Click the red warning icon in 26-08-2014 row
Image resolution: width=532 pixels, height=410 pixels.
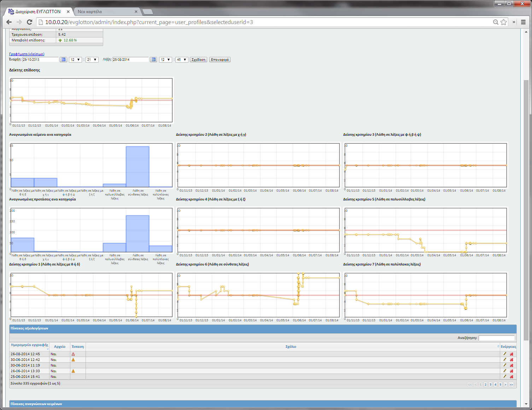(73, 354)
